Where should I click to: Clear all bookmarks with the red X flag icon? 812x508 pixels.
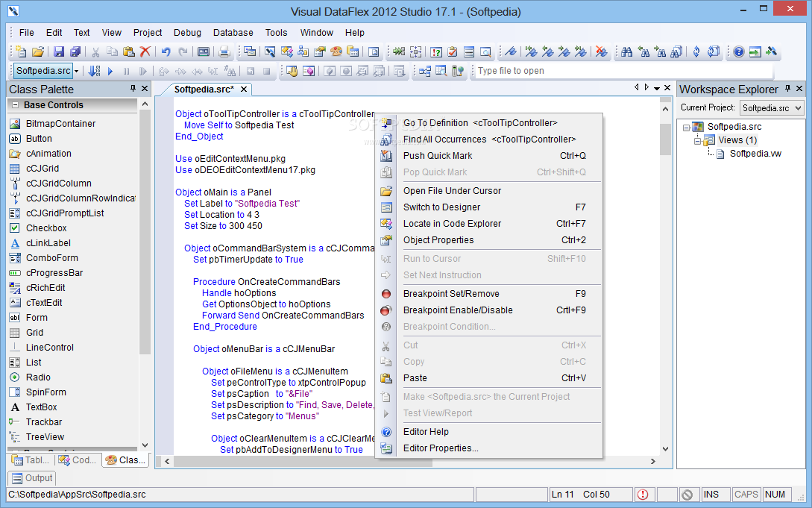[601, 51]
